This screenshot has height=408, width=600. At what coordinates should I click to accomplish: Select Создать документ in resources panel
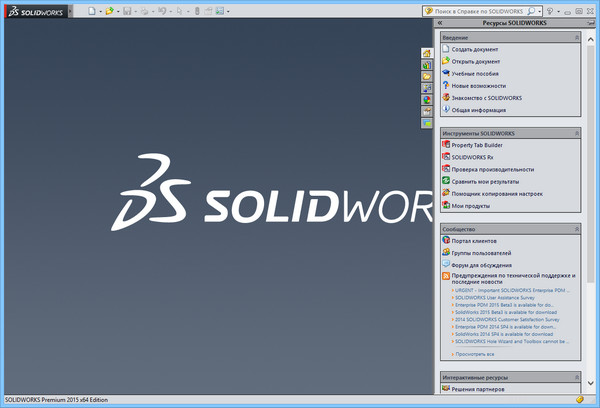[475, 49]
